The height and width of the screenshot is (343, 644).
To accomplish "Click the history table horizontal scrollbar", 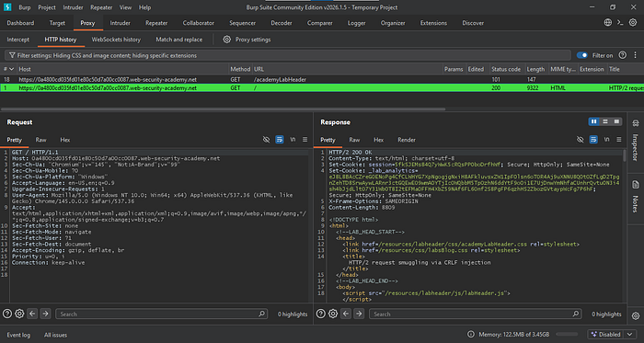I will pos(223,109).
